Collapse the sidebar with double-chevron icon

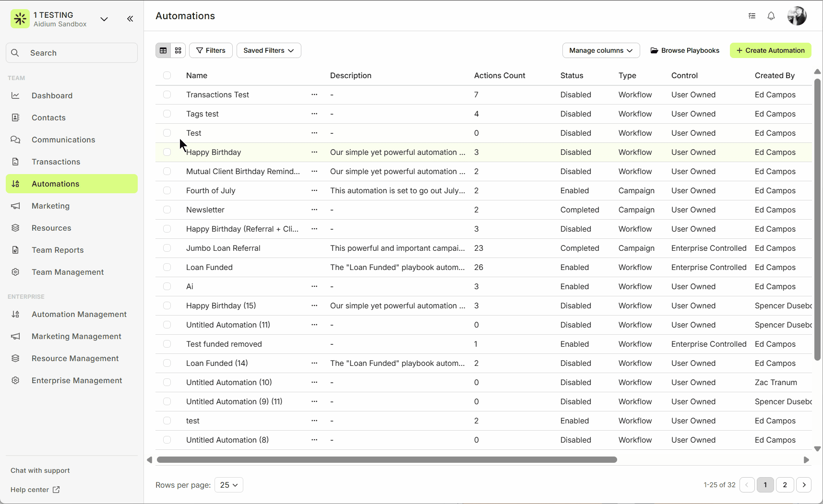coord(130,19)
